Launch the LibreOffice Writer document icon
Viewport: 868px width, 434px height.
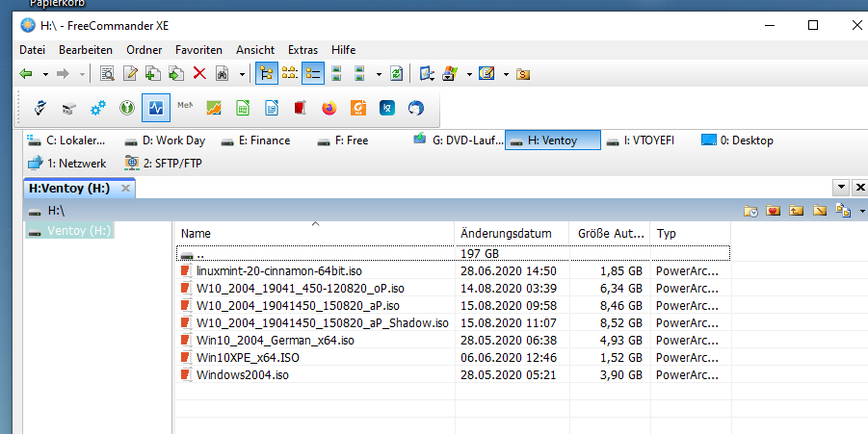pyautogui.click(x=272, y=108)
